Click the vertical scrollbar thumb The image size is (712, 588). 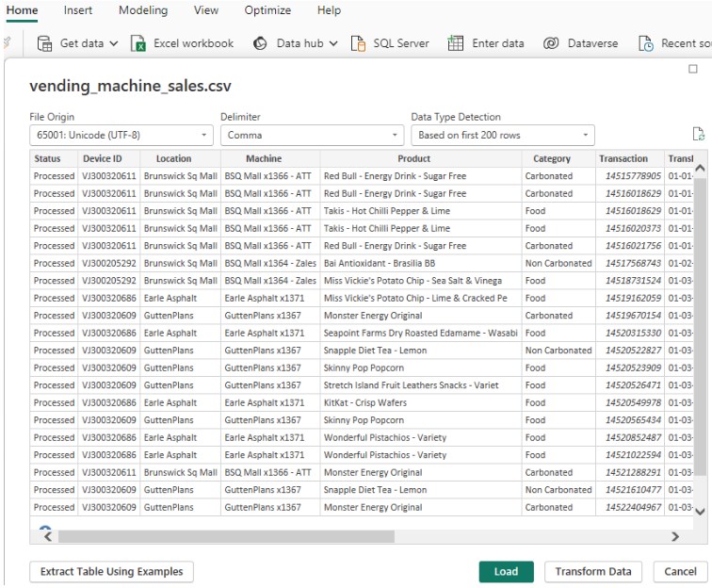(x=700, y=326)
